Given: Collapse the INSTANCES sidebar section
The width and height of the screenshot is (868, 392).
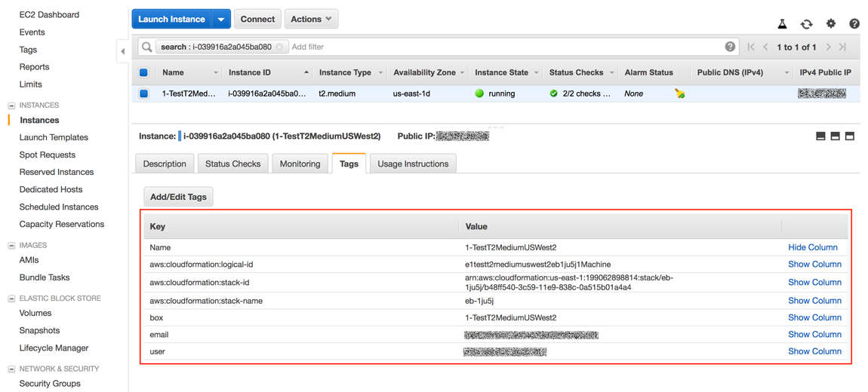Looking at the screenshot, I should (11, 105).
